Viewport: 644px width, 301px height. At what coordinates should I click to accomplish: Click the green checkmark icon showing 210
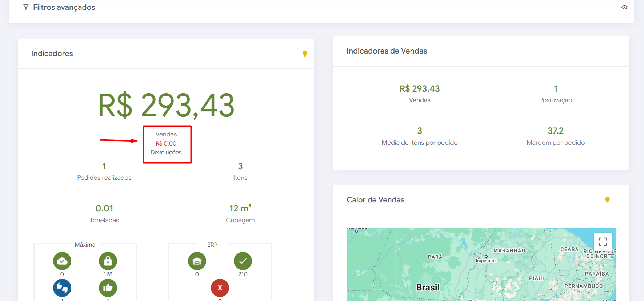pyautogui.click(x=243, y=261)
